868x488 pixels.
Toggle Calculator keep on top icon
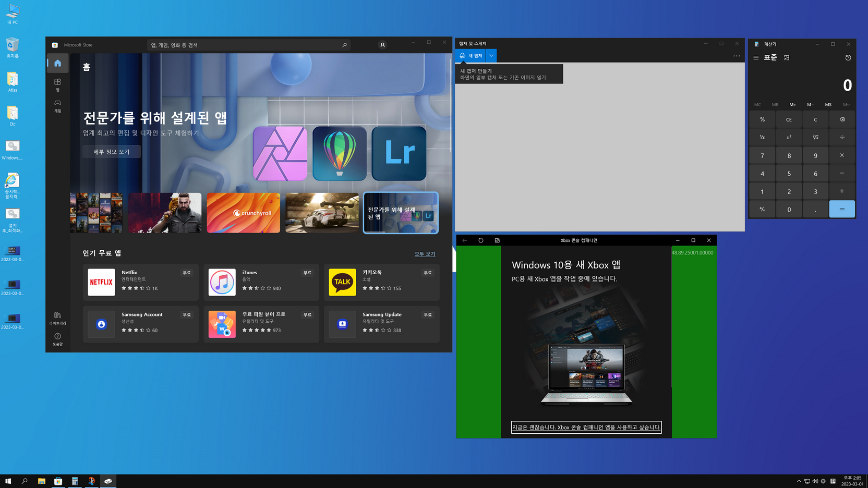787,58
